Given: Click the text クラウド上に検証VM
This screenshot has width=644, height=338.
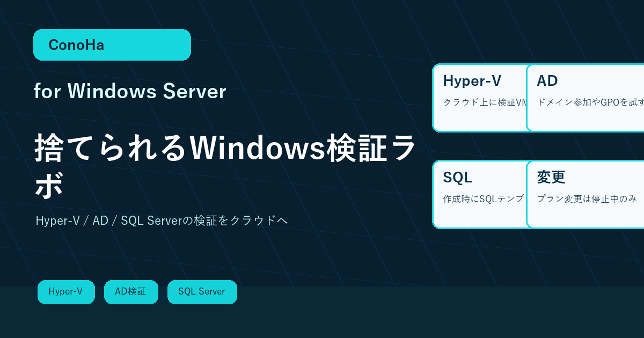Looking at the screenshot, I should tap(485, 102).
